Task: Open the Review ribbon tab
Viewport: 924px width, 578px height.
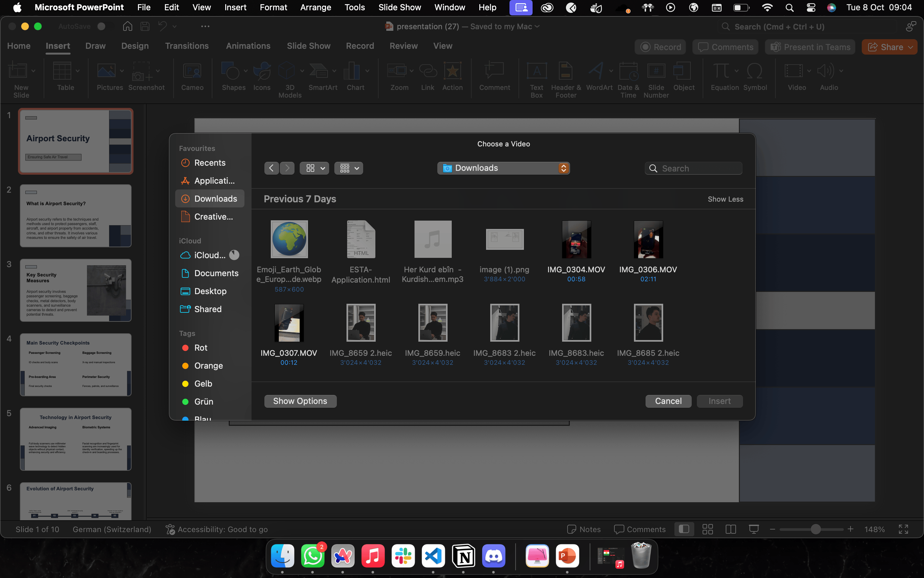Action: [404, 46]
